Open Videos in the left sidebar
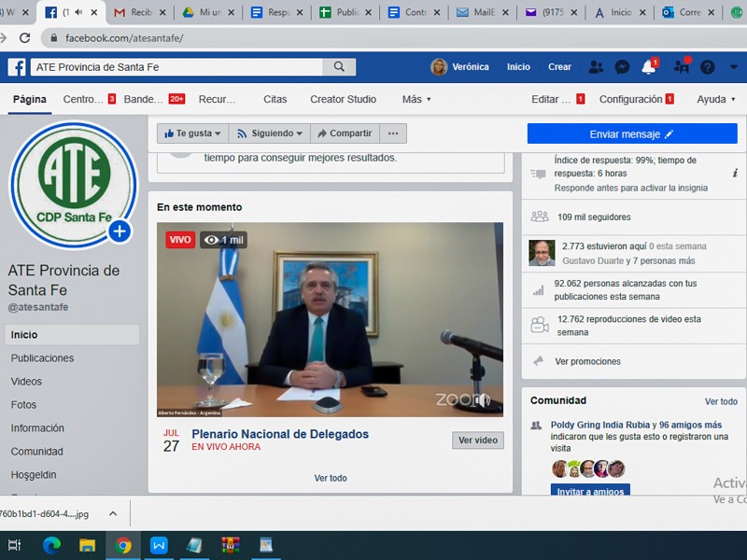Screen dimensions: 747x560 26,382
